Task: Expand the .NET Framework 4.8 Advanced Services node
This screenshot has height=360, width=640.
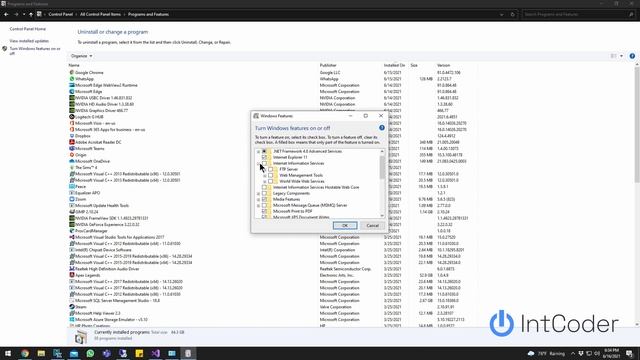Action: click(258, 151)
